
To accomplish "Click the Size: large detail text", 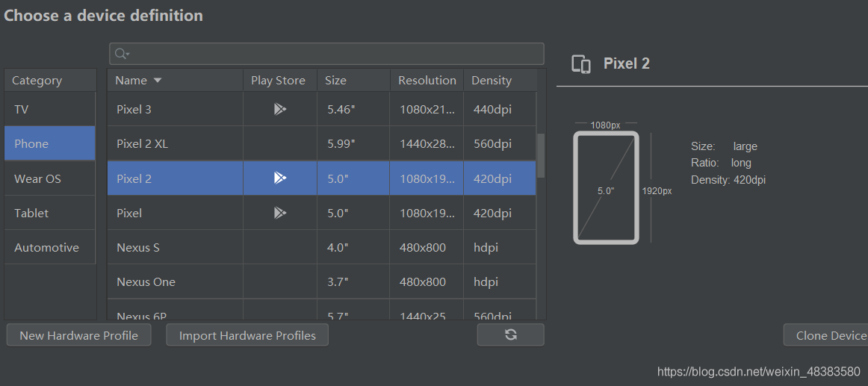I will pos(724,146).
